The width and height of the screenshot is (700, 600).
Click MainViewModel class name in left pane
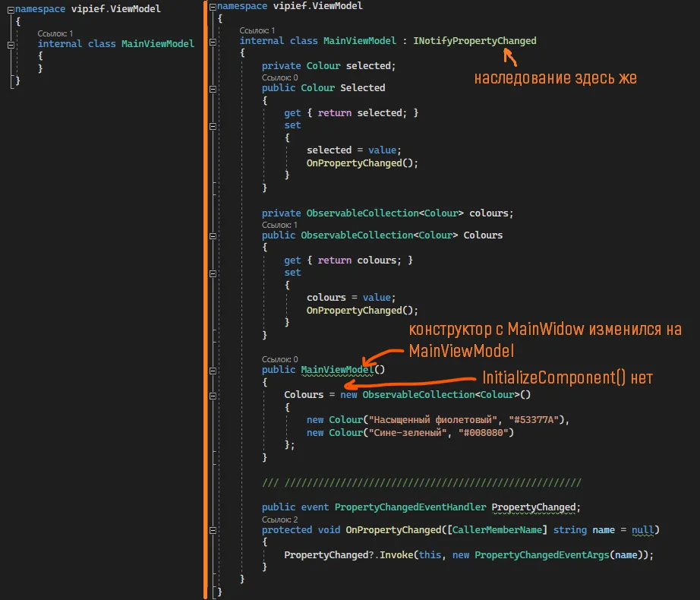tap(158, 44)
